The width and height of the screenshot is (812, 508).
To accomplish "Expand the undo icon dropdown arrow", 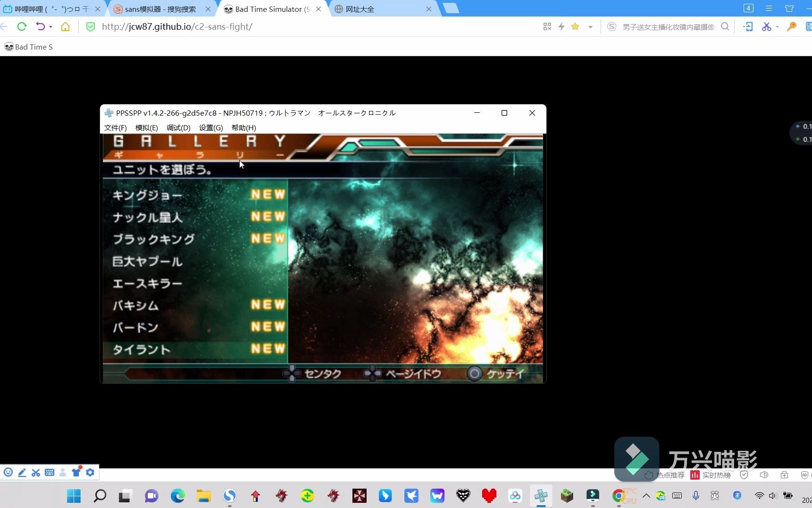I will coord(50,27).
